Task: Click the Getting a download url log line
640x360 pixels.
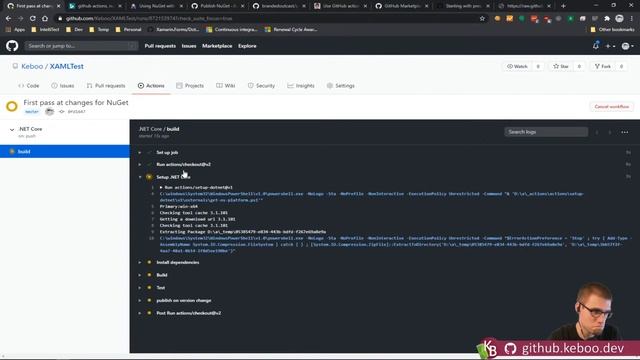Action: click(198, 219)
